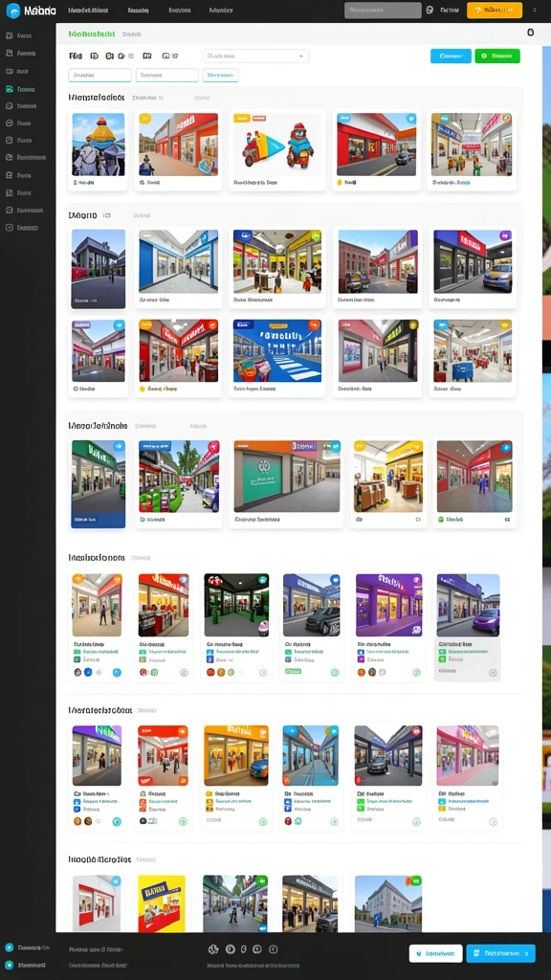Open the first top navigation menu item
The width and height of the screenshot is (551, 980).
point(88,11)
